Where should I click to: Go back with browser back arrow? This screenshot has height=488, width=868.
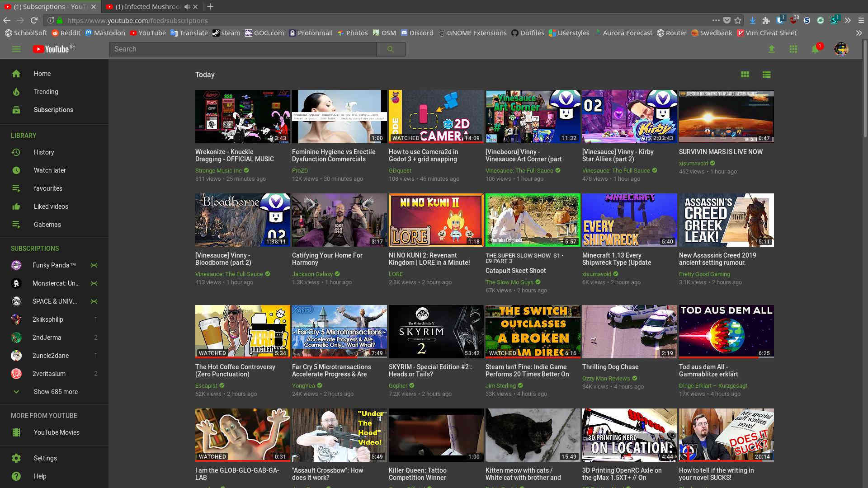pos(7,20)
